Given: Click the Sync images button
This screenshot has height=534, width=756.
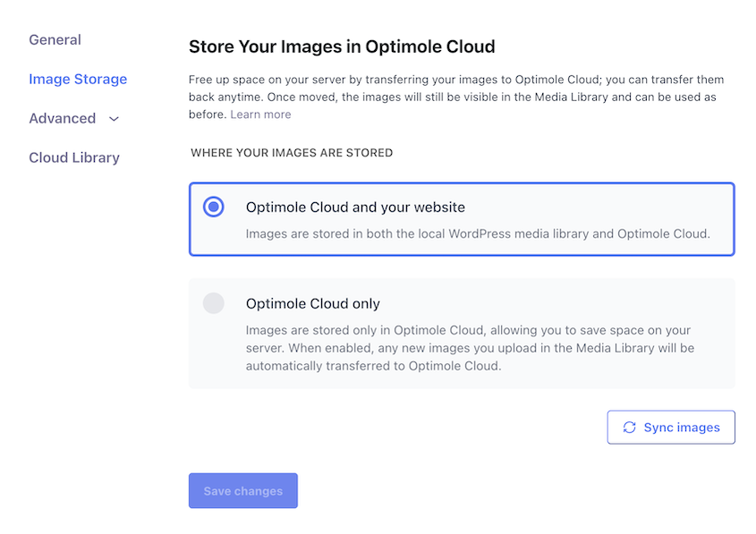Looking at the screenshot, I should pos(671,427).
